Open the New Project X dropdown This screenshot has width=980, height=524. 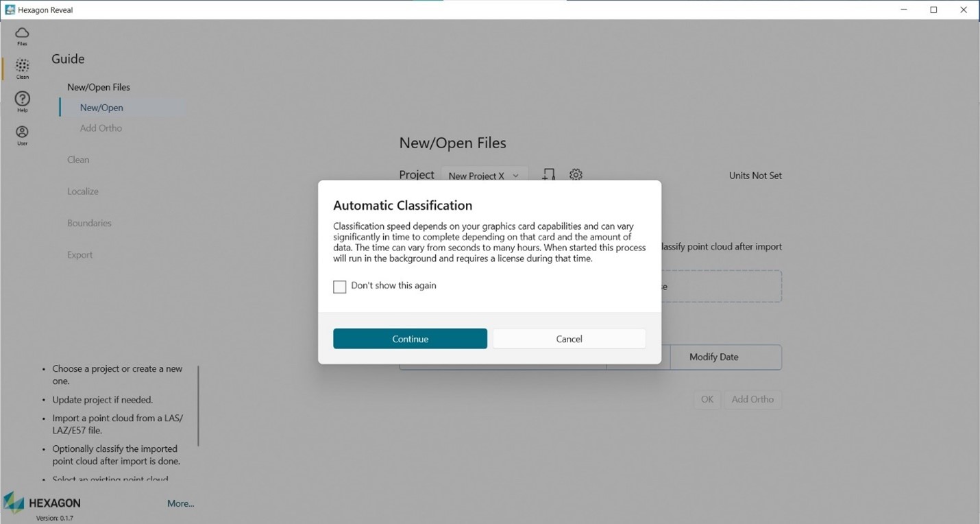point(484,176)
